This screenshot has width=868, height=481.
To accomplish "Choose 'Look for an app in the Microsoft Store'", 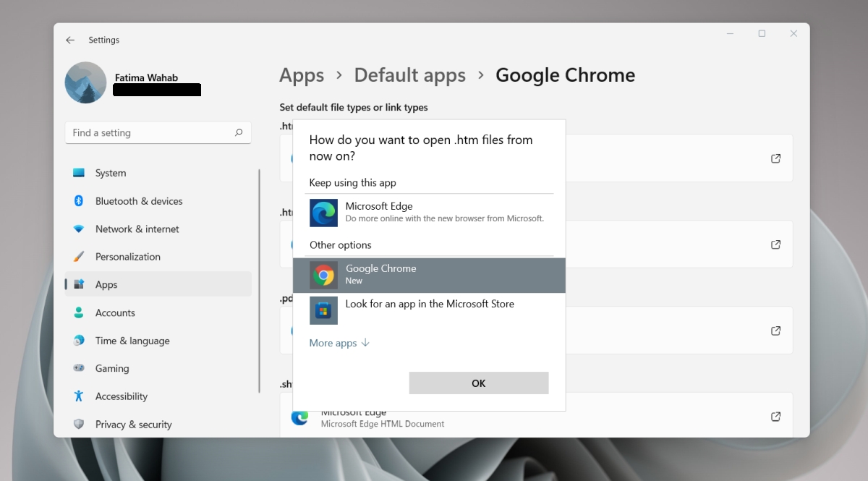I will [x=430, y=304].
